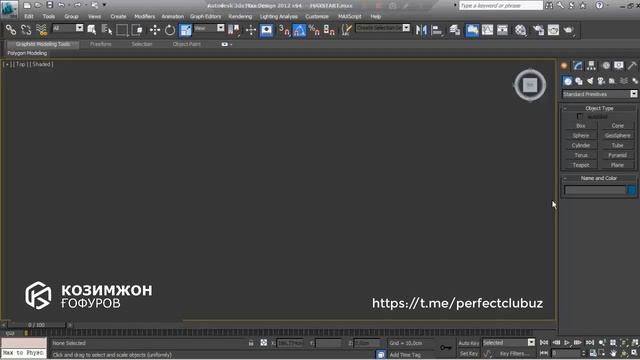Click Edit Named Selection Sets icon

347,30
